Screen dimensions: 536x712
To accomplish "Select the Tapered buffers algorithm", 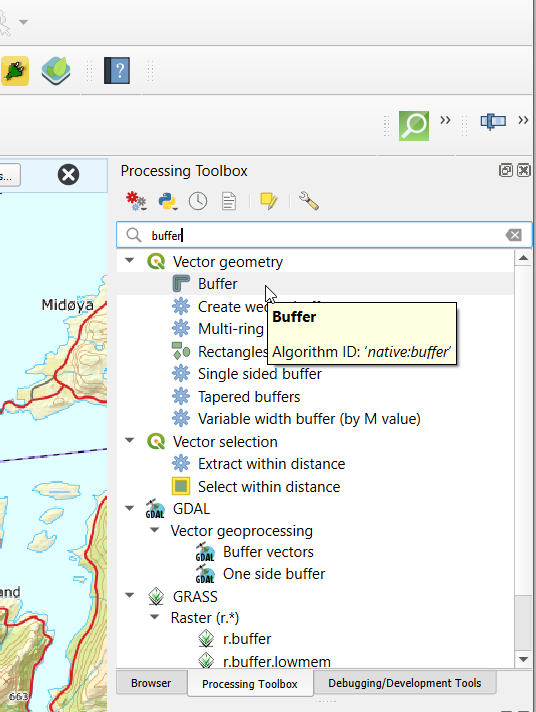I will 249,396.
